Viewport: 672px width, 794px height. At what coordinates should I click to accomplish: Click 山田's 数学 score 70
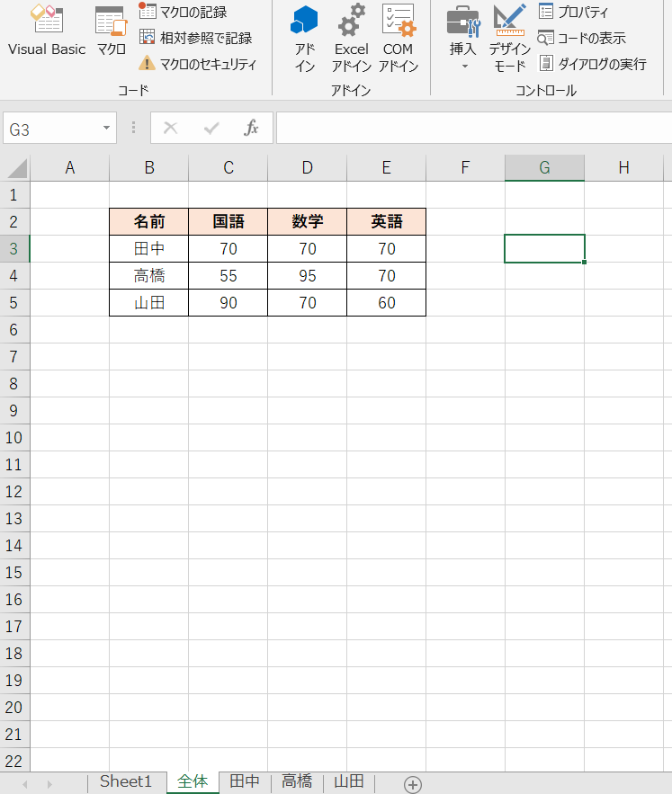pyautogui.click(x=307, y=303)
